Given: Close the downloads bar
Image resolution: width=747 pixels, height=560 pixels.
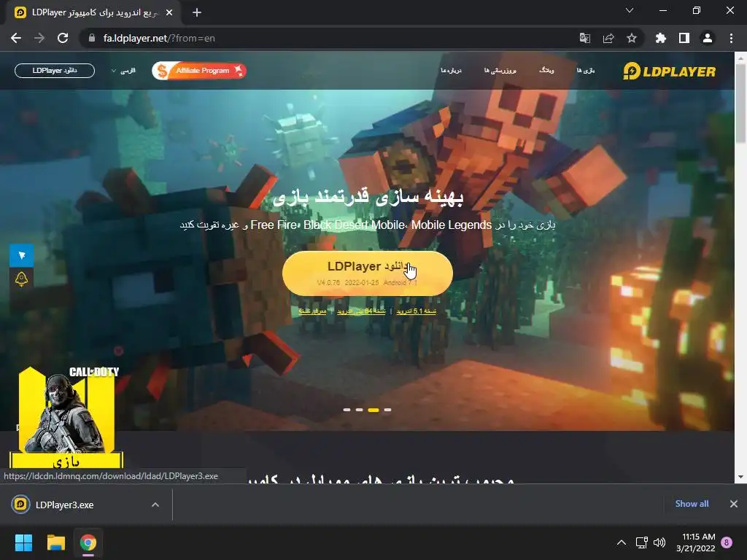Looking at the screenshot, I should (734, 504).
